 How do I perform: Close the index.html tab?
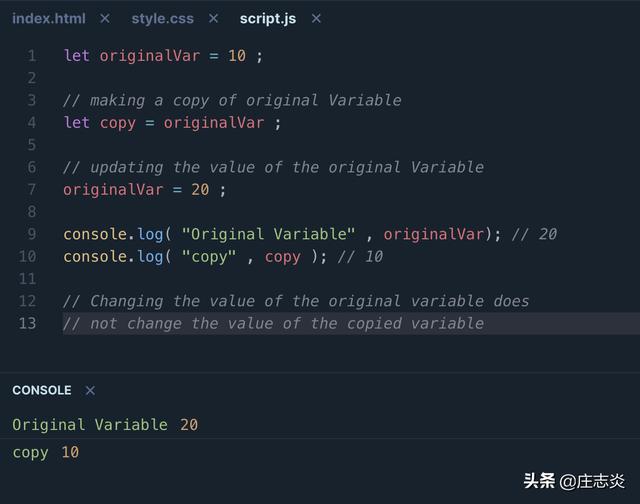pyautogui.click(x=105, y=19)
